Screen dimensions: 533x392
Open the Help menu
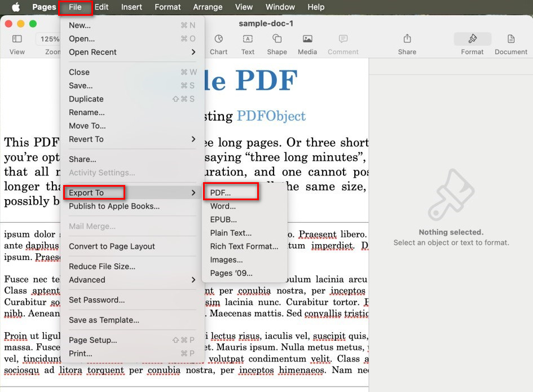(315, 7)
